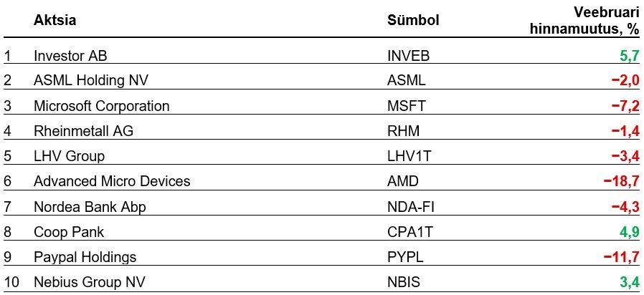644x295 pixels.
Task: Select the Nebius Group NV name
Action: pyautogui.click(x=88, y=282)
